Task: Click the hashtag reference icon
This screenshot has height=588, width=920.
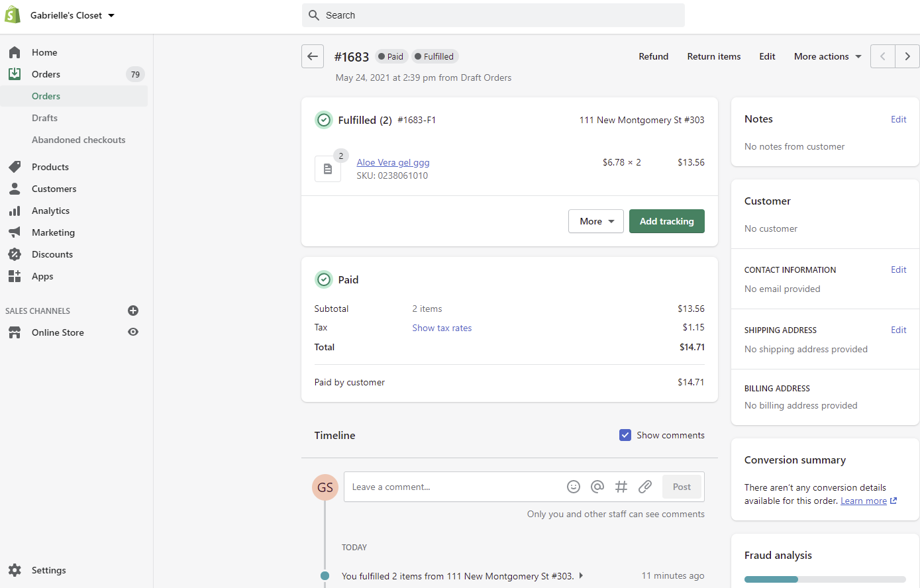Action: pos(621,487)
